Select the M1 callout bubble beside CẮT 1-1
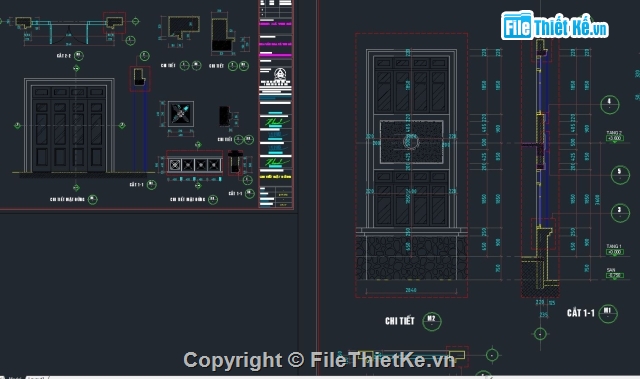The image size is (640, 379). [608, 313]
